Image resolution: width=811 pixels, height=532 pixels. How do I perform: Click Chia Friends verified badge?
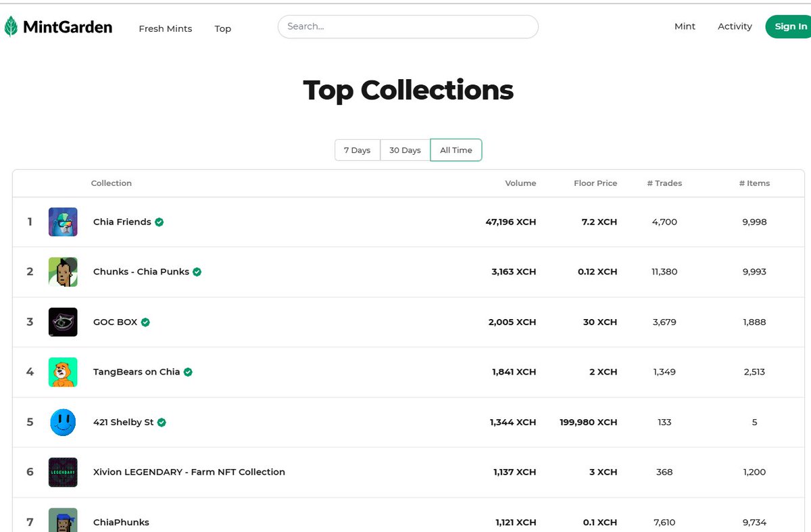pyautogui.click(x=159, y=222)
